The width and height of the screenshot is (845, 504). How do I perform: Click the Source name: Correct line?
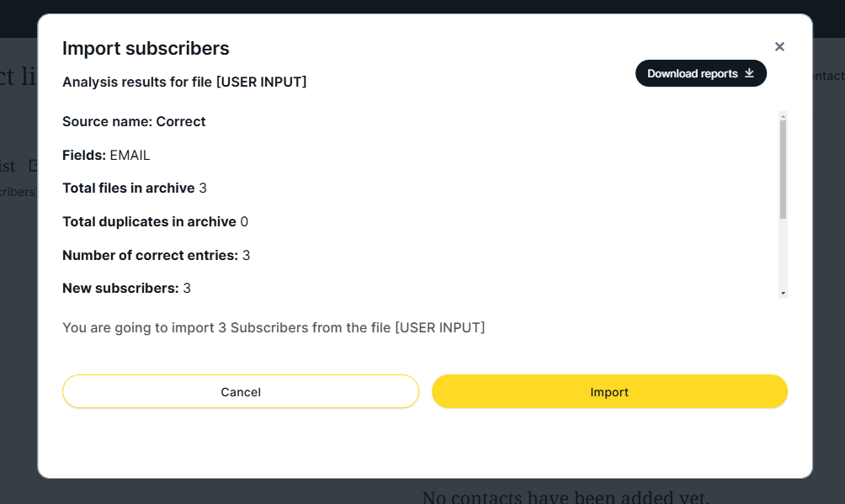134,122
